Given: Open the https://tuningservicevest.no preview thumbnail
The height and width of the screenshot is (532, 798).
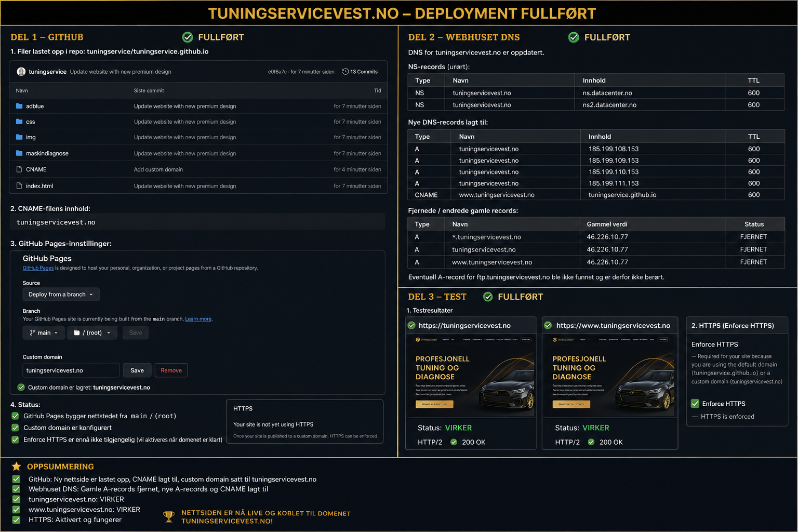Looking at the screenshot, I should (x=471, y=375).
